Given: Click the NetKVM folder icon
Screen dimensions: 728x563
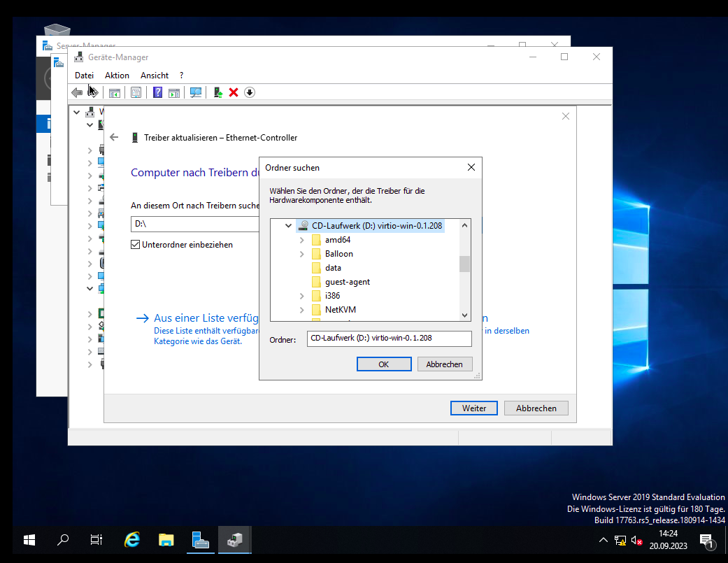Looking at the screenshot, I should 316,310.
